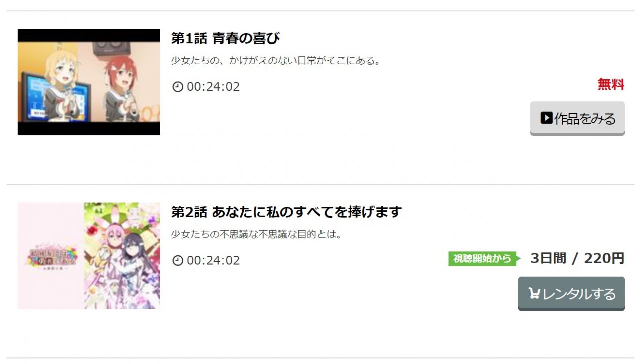Viewport: 640px width, 364px height.
Task: Click the レンタルする rental button
Action: [x=571, y=294]
